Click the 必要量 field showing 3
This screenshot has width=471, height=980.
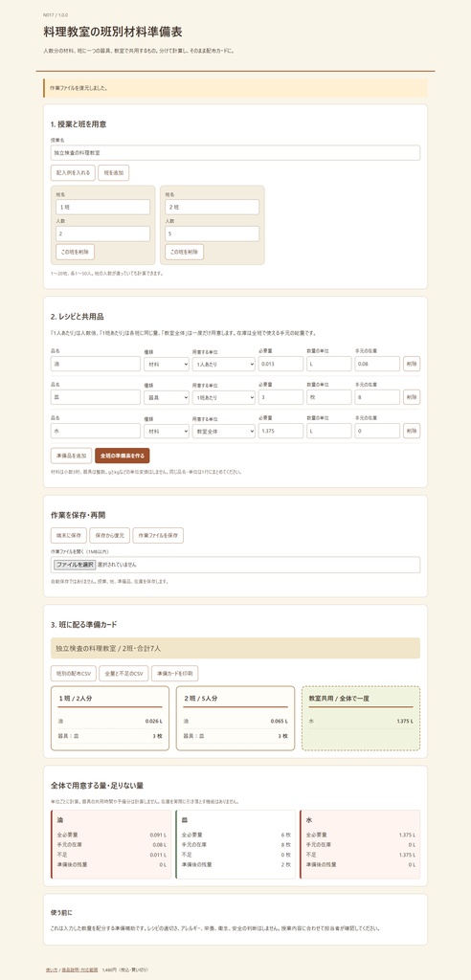click(280, 397)
